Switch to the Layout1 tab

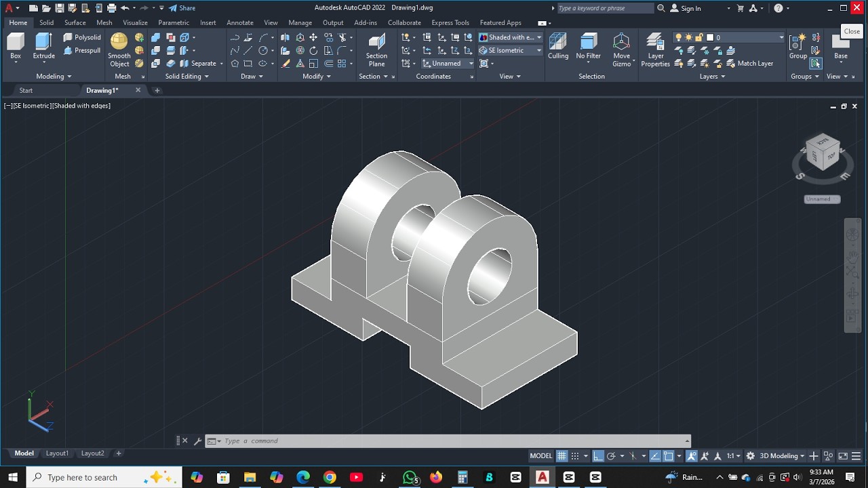(57, 453)
